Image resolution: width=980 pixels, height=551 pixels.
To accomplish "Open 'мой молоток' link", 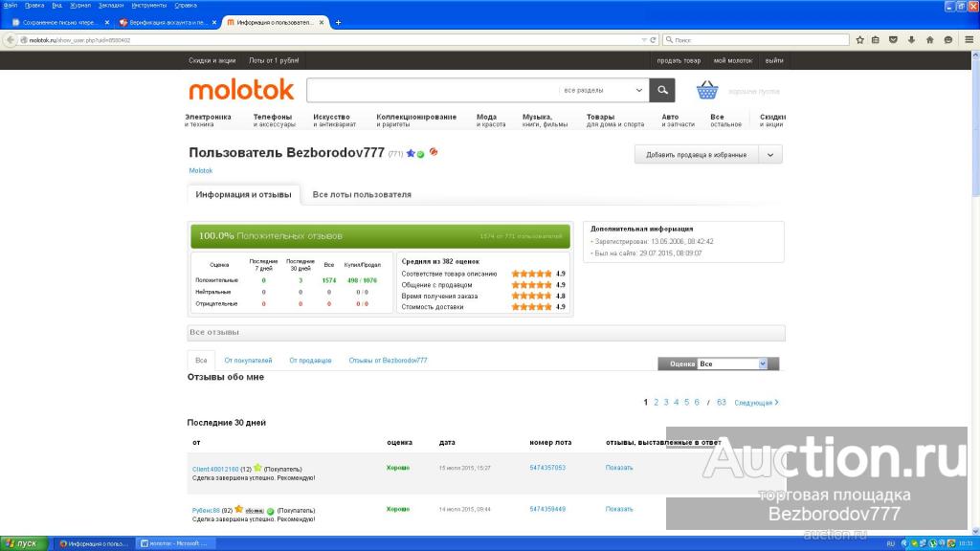I will click(x=733, y=60).
